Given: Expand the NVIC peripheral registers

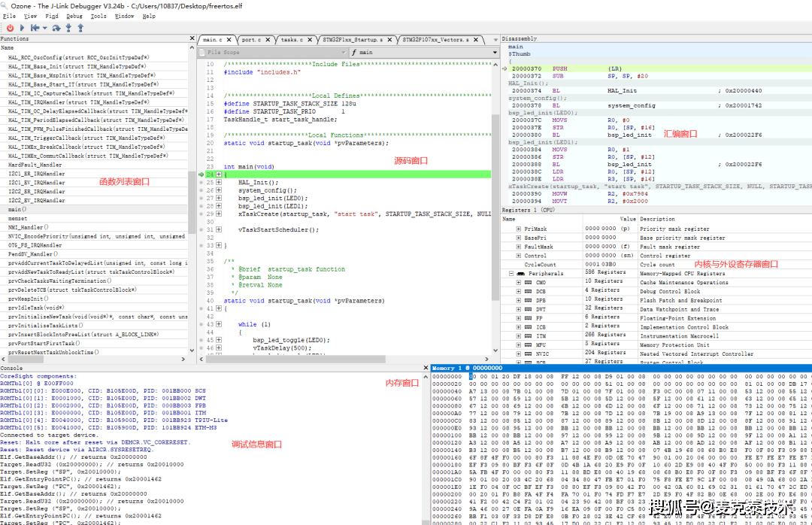Looking at the screenshot, I should pyautogui.click(x=518, y=354).
